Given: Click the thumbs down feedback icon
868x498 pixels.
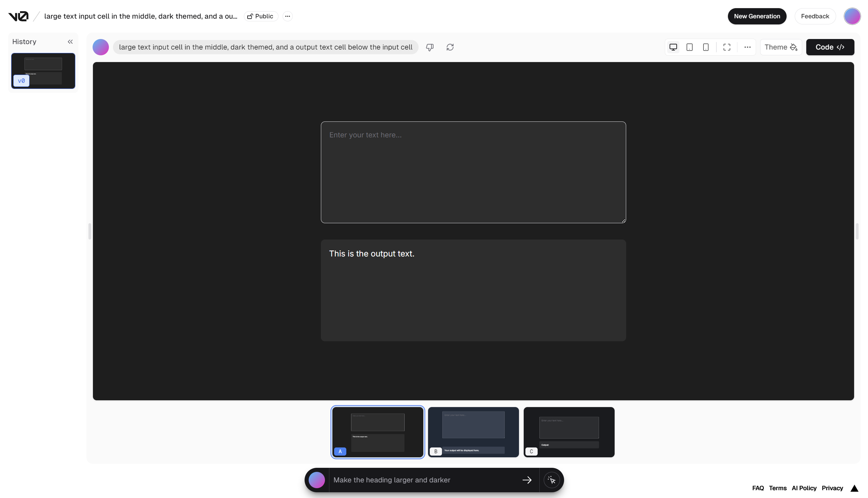Looking at the screenshot, I should click(429, 47).
